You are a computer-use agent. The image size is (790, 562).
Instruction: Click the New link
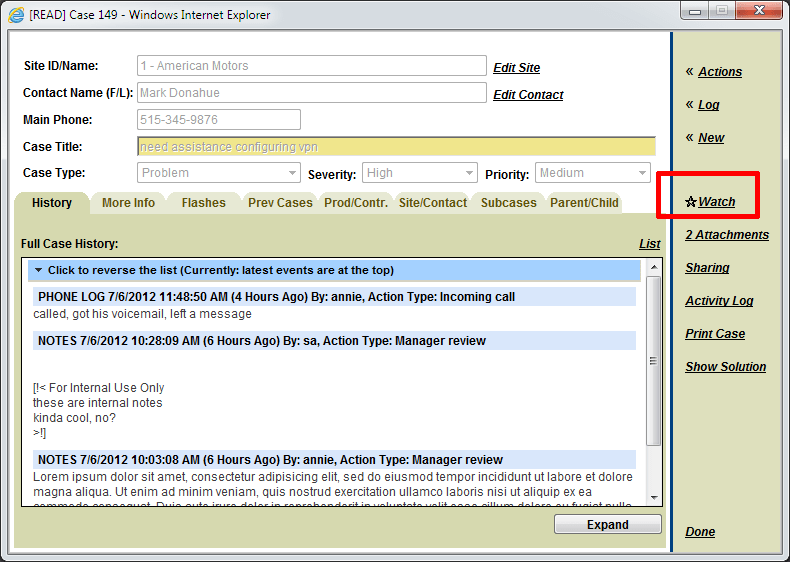tap(711, 138)
